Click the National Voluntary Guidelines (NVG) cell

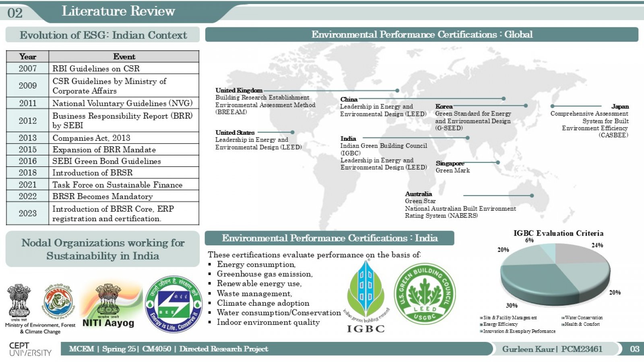tap(124, 103)
